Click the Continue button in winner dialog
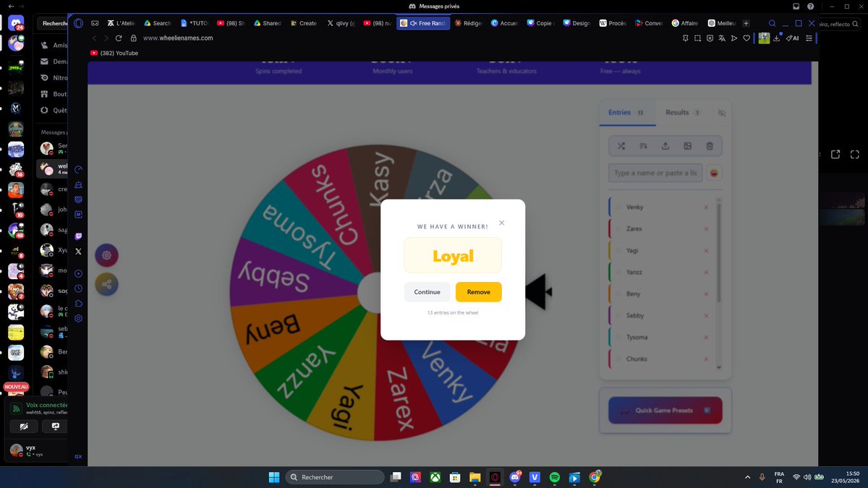 (427, 292)
